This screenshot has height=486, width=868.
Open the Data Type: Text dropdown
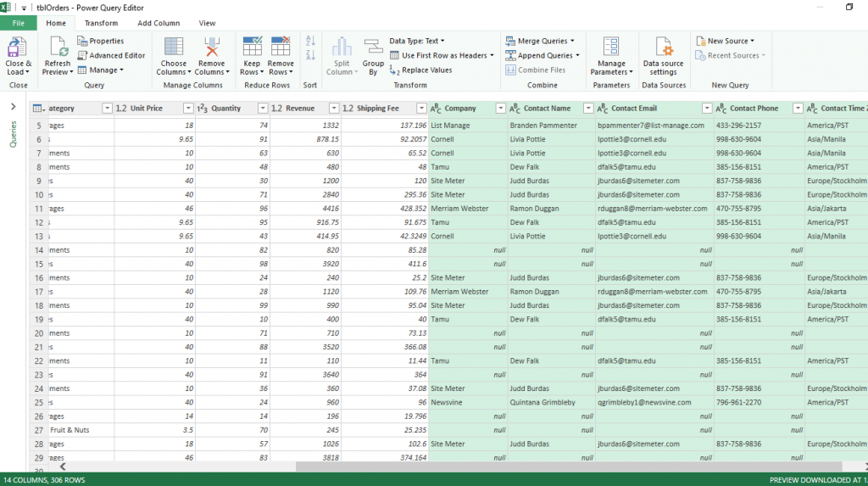(x=416, y=41)
